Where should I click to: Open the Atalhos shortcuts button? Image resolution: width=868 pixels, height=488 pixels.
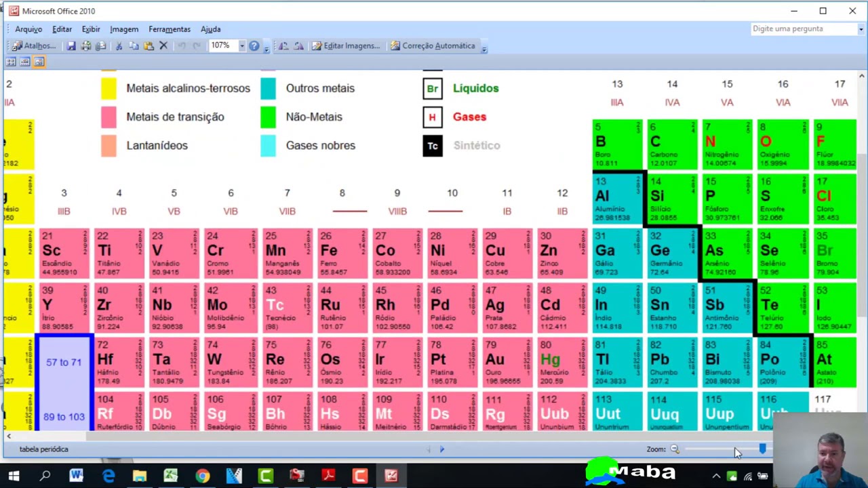pyautogui.click(x=34, y=46)
